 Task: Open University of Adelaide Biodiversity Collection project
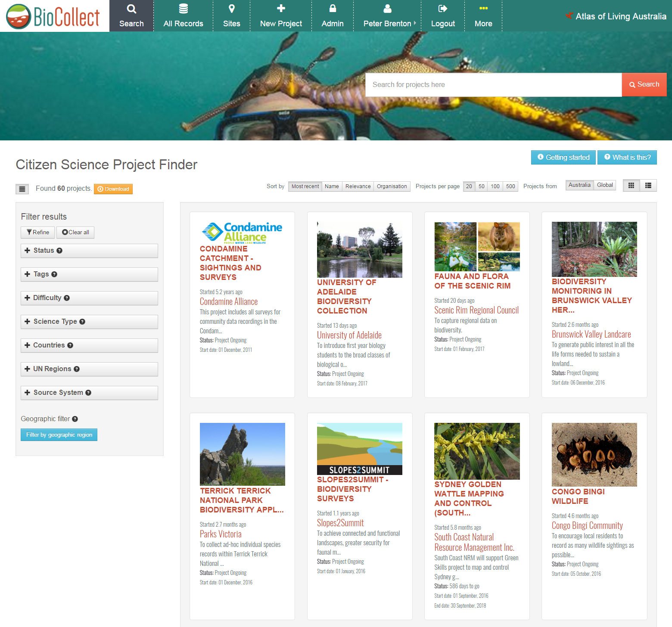tap(346, 297)
